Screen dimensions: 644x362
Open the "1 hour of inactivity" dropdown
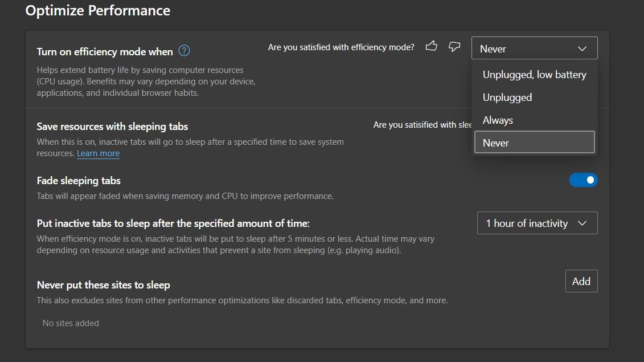[536, 223]
